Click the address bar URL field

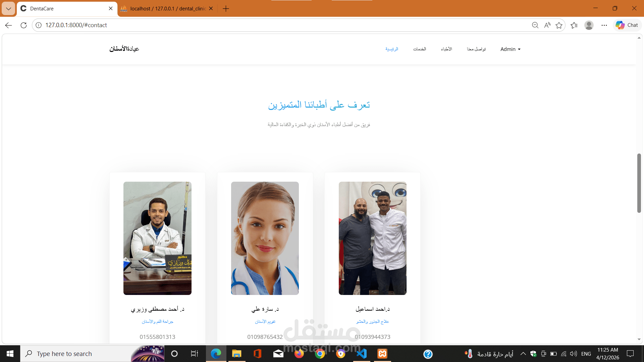point(268,25)
